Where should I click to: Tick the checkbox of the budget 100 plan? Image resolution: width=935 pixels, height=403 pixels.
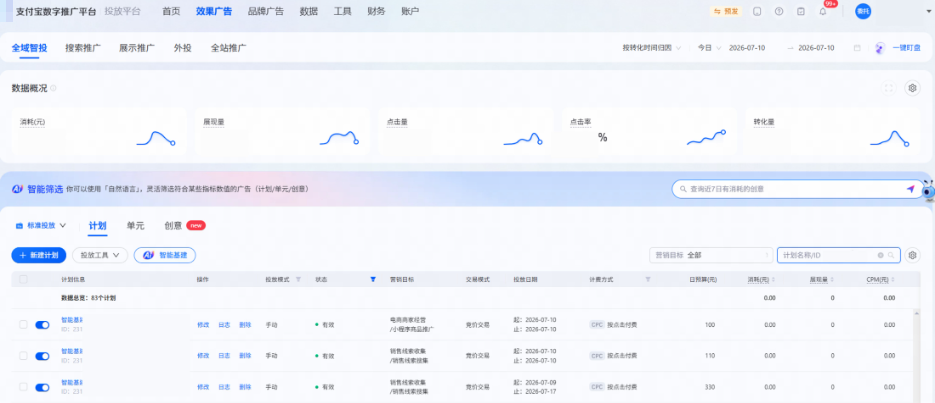23,324
